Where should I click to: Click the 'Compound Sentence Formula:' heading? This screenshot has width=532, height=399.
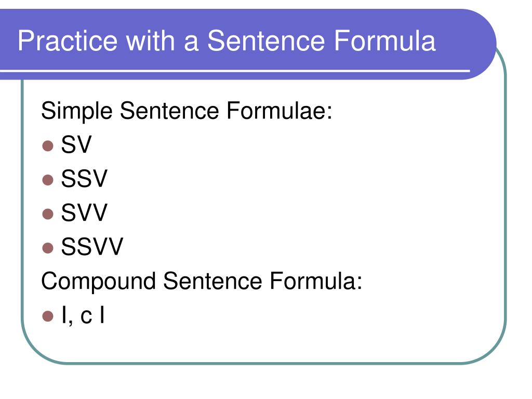point(202,281)
